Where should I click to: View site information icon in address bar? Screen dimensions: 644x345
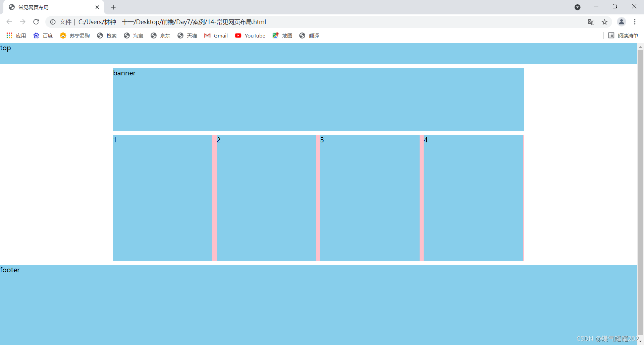pos(53,22)
